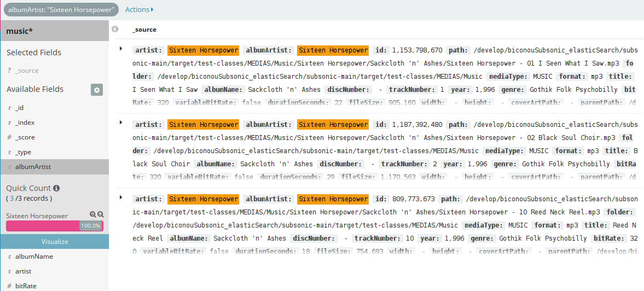Click the Available Fields heading
Screen dimensions: 644x291
pyautogui.click(x=35, y=89)
